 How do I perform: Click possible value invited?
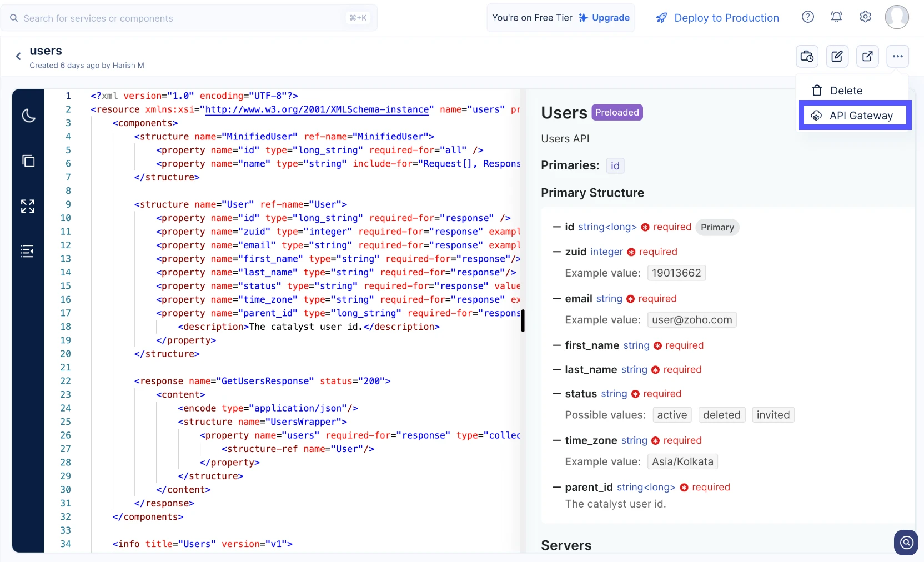tap(773, 415)
